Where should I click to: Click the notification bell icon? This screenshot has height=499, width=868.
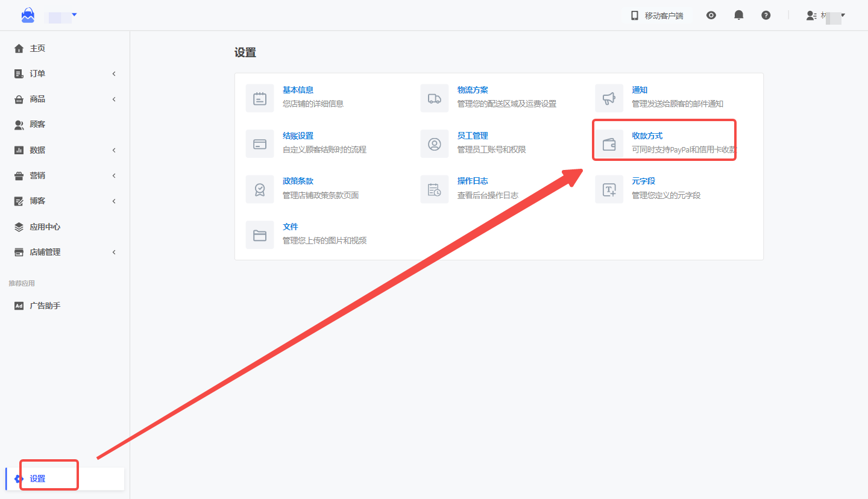pyautogui.click(x=738, y=16)
